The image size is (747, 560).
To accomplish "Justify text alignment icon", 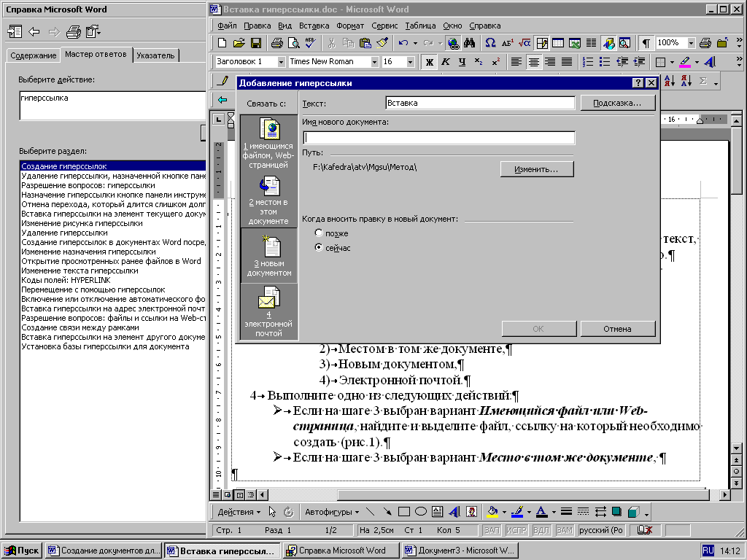I will (566, 62).
